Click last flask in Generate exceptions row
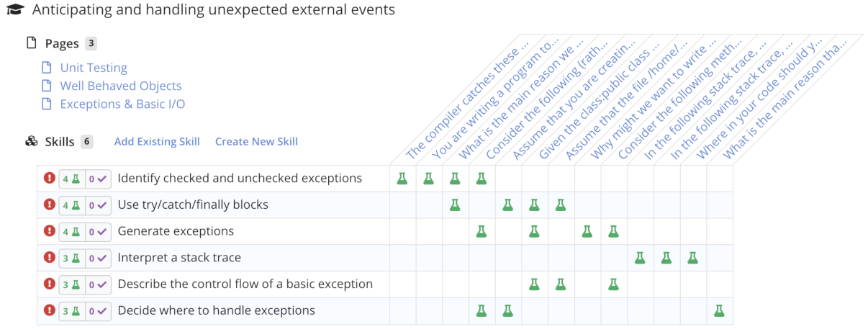This screenshot has height=332, width=868. [x=613, y=231]
